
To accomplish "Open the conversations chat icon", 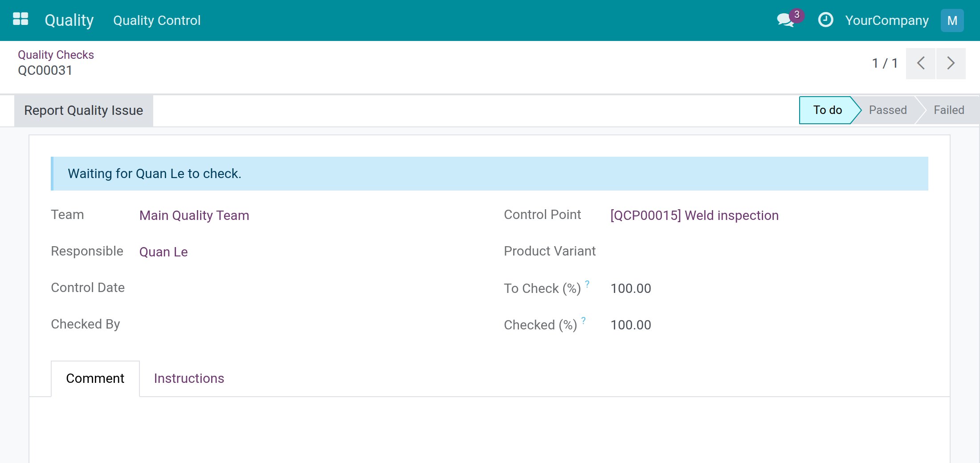I will 786,20.
